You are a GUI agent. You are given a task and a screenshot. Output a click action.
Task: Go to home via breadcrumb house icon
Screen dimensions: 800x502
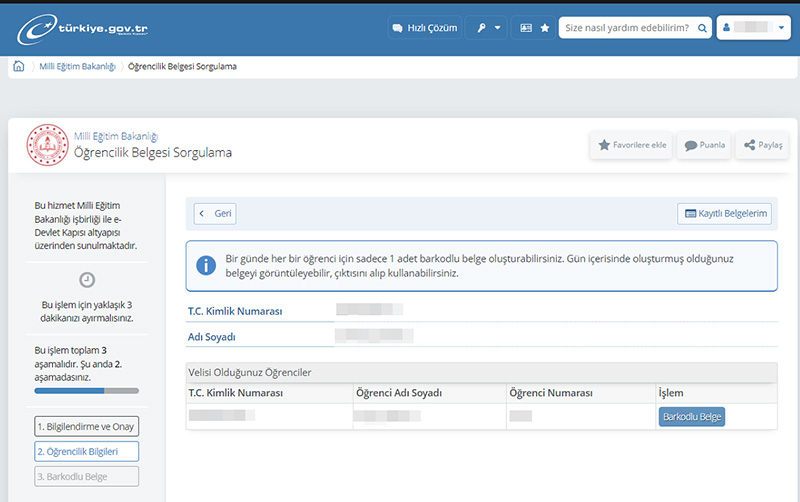(18, 67)
